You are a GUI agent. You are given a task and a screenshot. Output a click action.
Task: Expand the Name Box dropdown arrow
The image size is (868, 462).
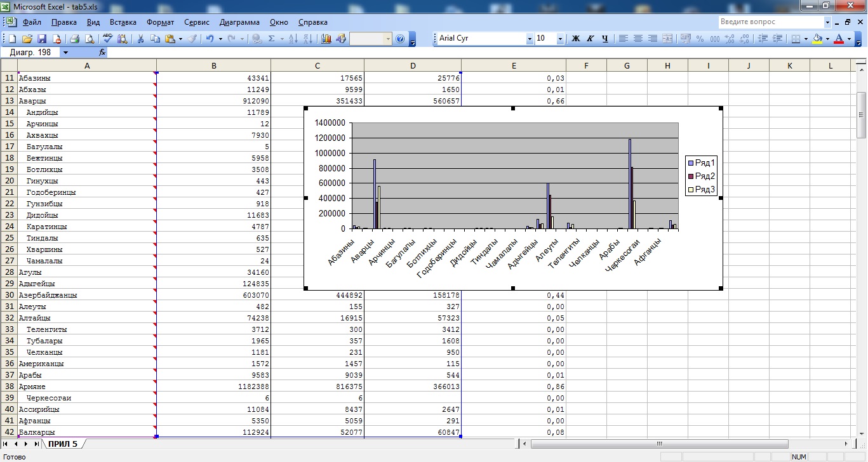click(x=65, y=53)
